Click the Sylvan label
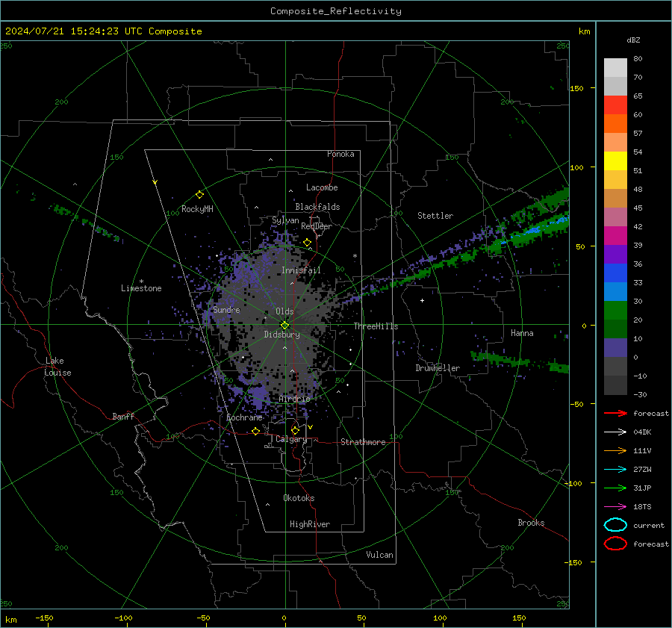The height and width of the screenshot is (628, 672). (285, 220)
